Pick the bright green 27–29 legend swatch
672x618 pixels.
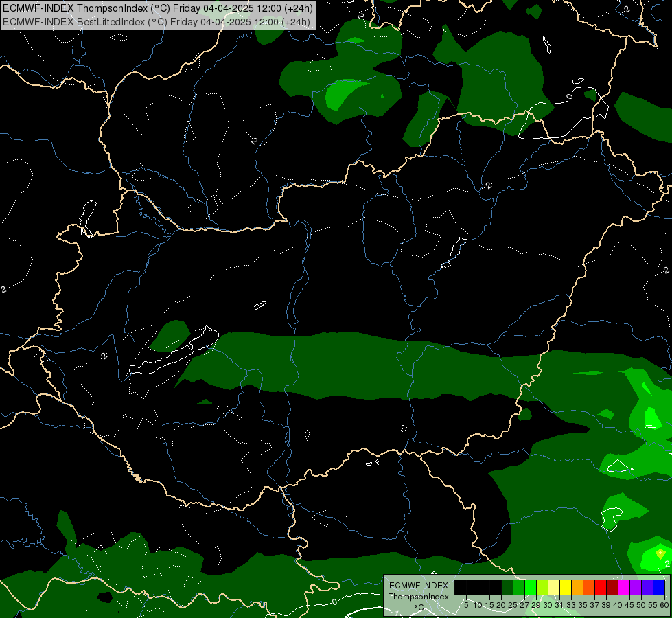(x=531, y=587)
